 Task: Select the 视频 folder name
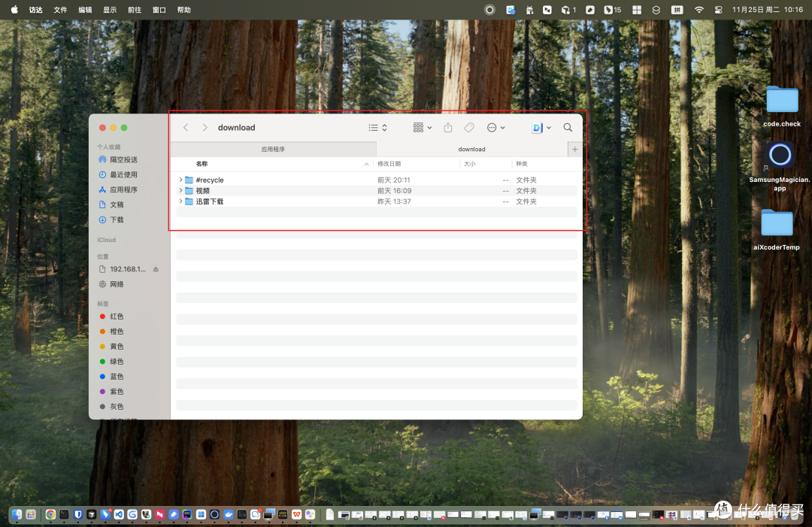[202, 190]
